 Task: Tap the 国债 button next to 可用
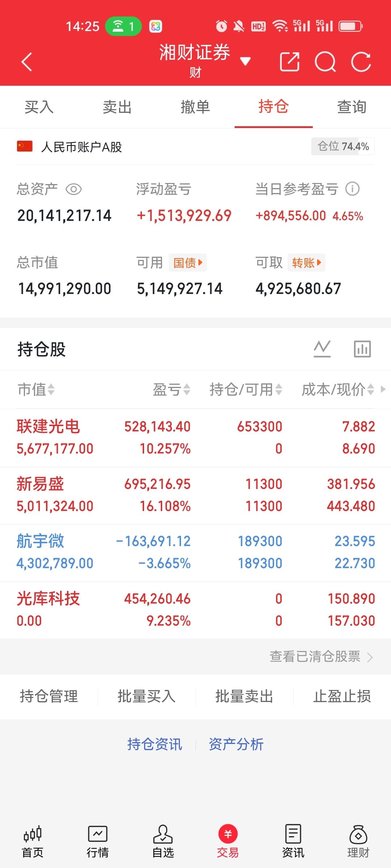(x=188, y=263)
